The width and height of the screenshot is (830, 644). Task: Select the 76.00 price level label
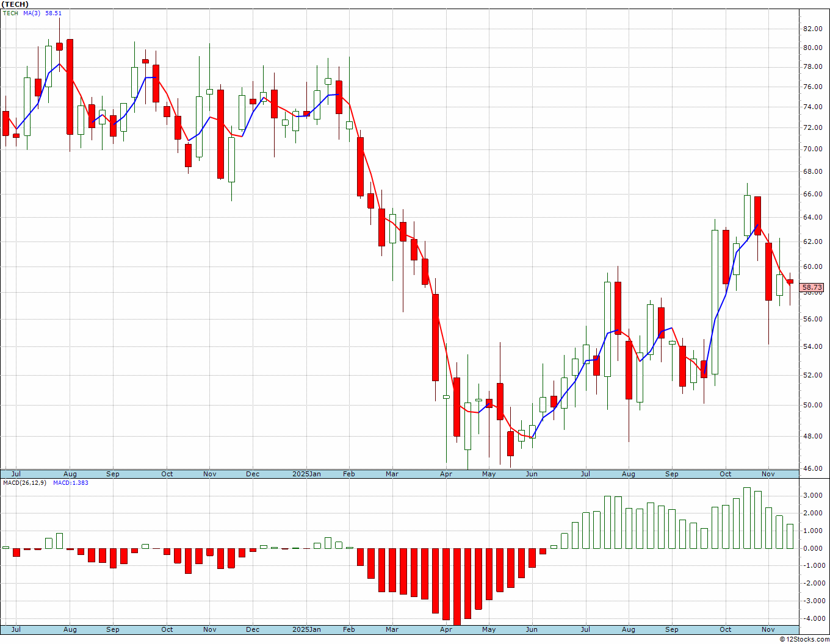[812, 87]
